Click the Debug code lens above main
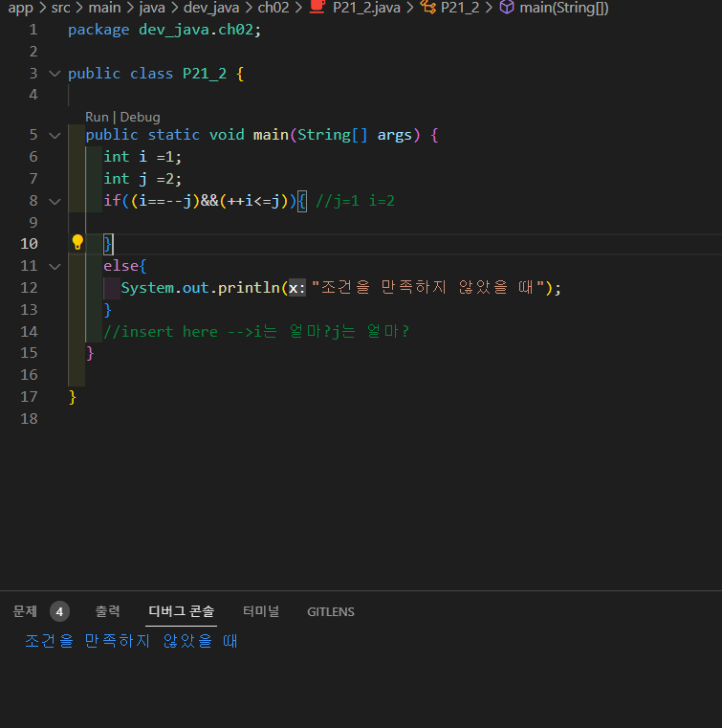722x728 pixels. pos(141,117)
